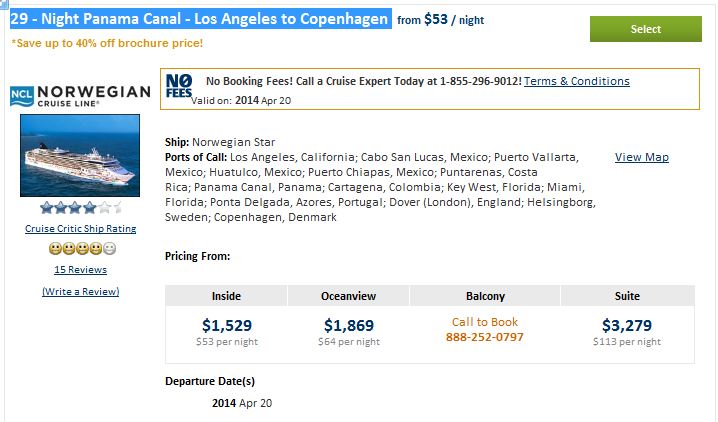
Task: Click the Balcony Call to Book number
Action: click(x=484, y=337)
